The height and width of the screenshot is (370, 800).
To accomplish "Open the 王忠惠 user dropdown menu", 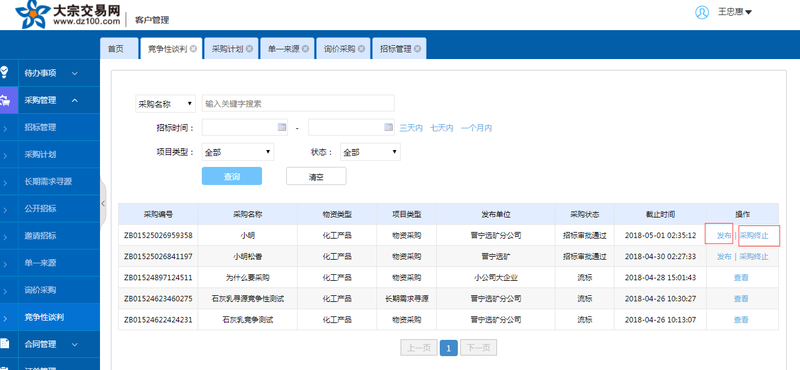I will pyautogui.click(x=735, y=12).
